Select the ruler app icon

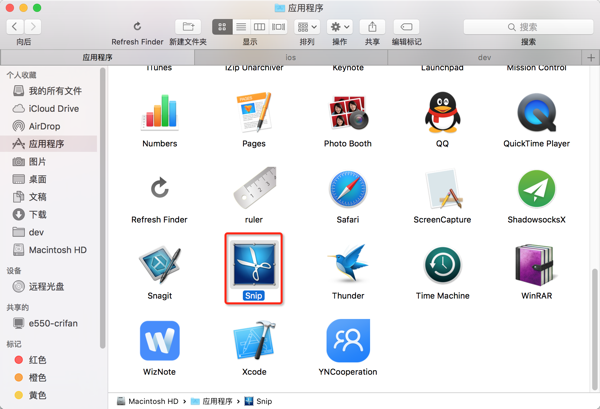(x=254, y=188)
